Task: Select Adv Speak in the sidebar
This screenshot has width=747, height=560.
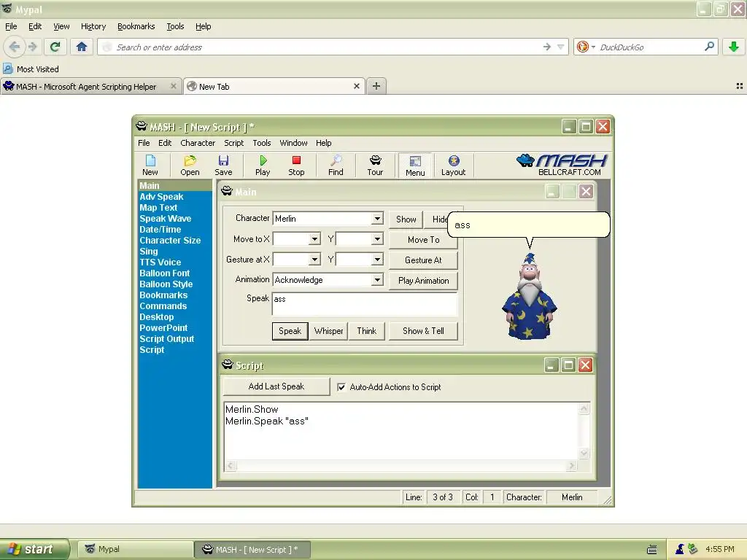Action: coord(161,197)
